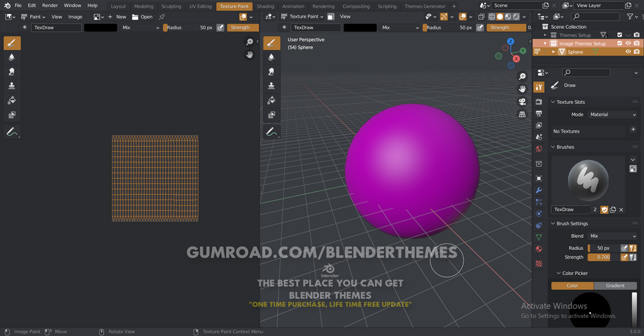The width and height of the screenshot is (644, 336).
Task: Open the Window menu
Action: click(72, 5)
